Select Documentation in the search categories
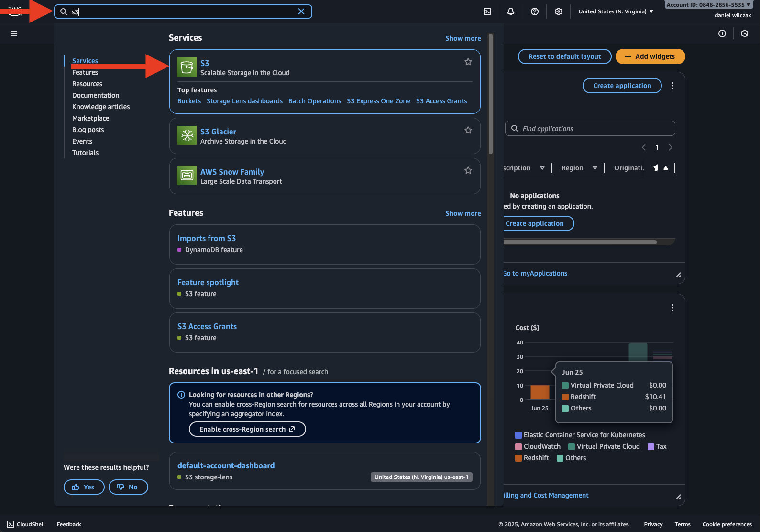The image size is (760, 532). point(96,95)
